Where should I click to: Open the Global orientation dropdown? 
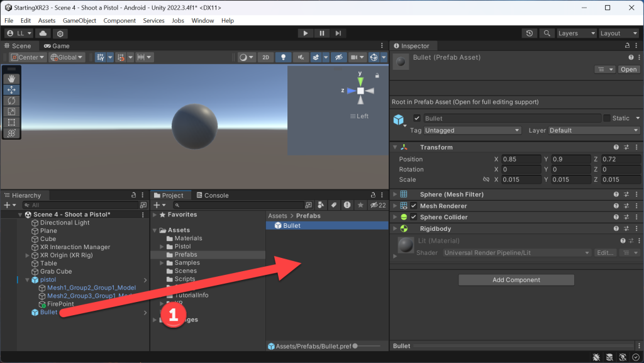67,57
